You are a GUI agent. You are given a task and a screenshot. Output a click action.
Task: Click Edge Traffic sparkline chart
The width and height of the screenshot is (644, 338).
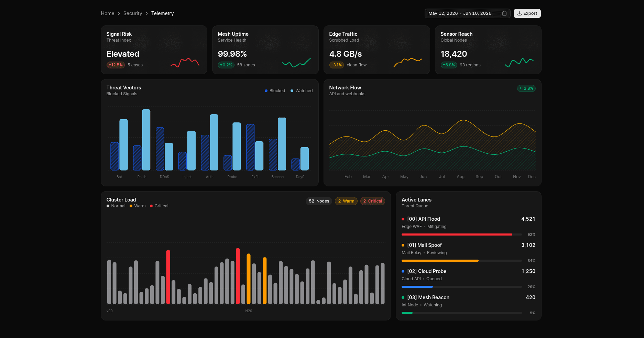[408, 63]
